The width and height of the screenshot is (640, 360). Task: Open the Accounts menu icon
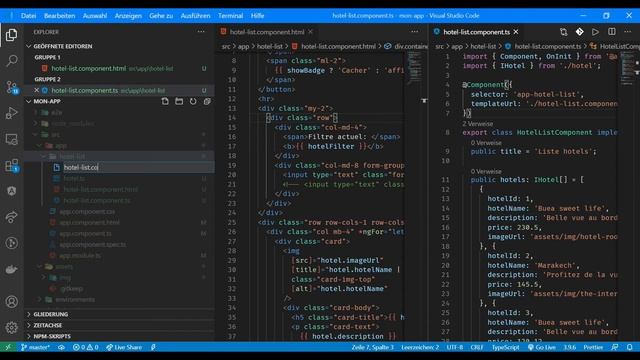11,302
